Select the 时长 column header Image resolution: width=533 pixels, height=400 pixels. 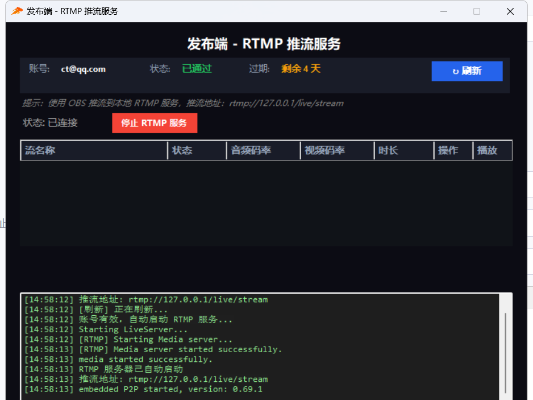pos(404,151)
